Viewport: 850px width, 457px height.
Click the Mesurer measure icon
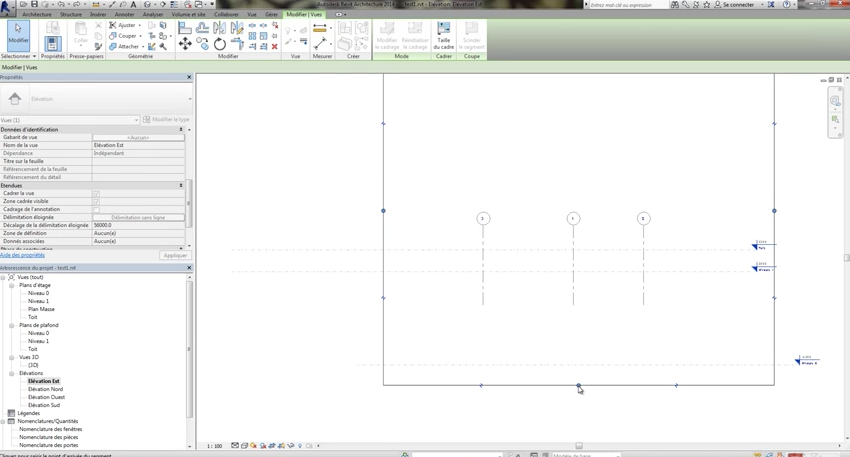[320, 29]
